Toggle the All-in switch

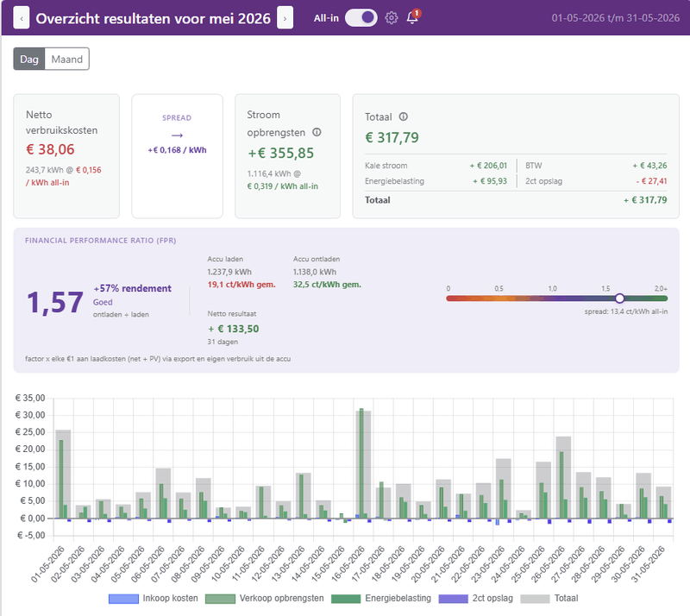[361, 18]
